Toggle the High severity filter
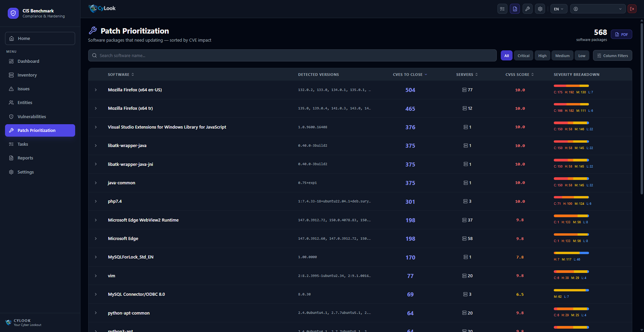Viewport: 644px width, 332px height. click(542, 56)
